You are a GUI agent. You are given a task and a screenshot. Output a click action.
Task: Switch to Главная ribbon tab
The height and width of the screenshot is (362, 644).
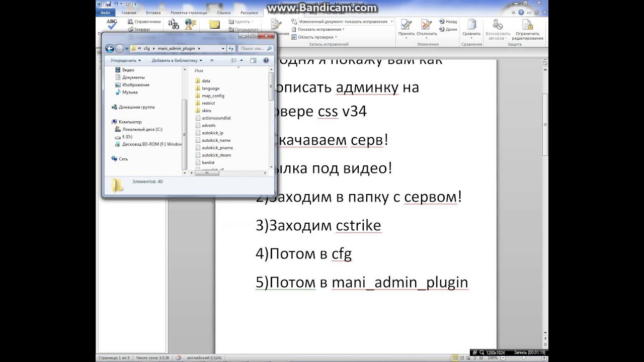[x=128, y=13]
